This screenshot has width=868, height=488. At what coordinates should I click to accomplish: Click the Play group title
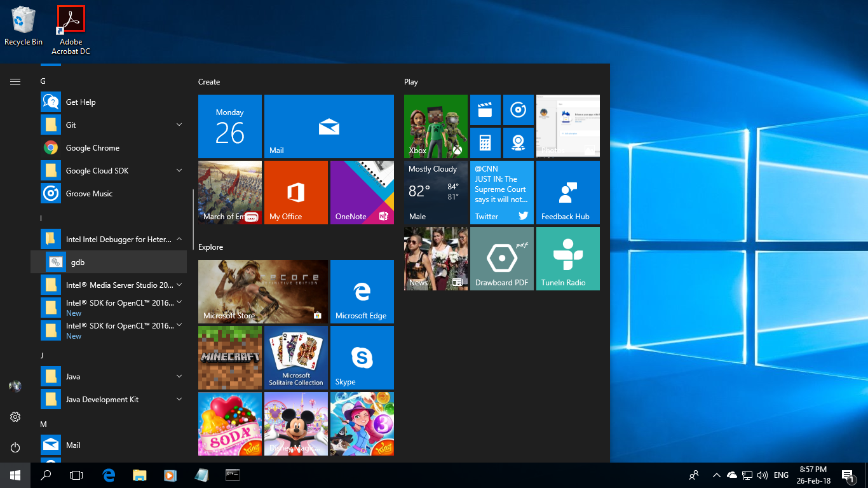click(x=411, y=82)
